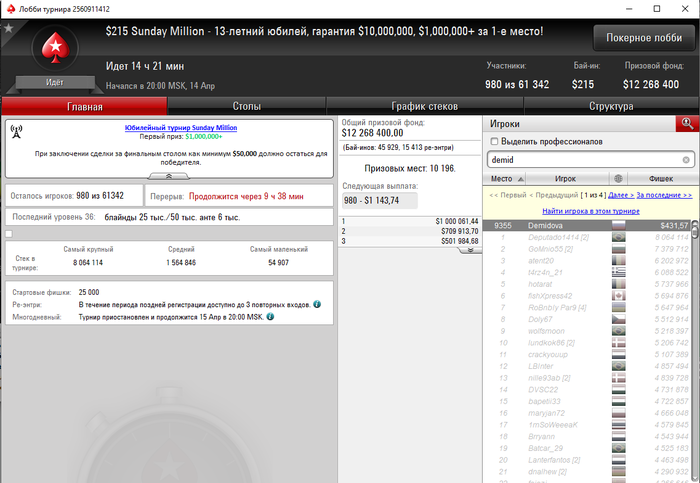The image size is (700, 483).
Task: Click average stack value 1 564 846
Action: tap(181, 262)
